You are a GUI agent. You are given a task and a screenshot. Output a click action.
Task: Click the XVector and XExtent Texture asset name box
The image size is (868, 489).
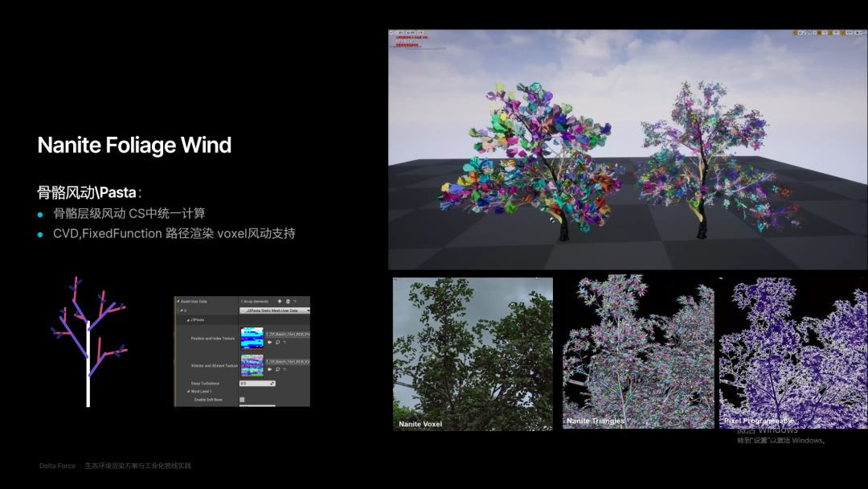click(288, 362)
